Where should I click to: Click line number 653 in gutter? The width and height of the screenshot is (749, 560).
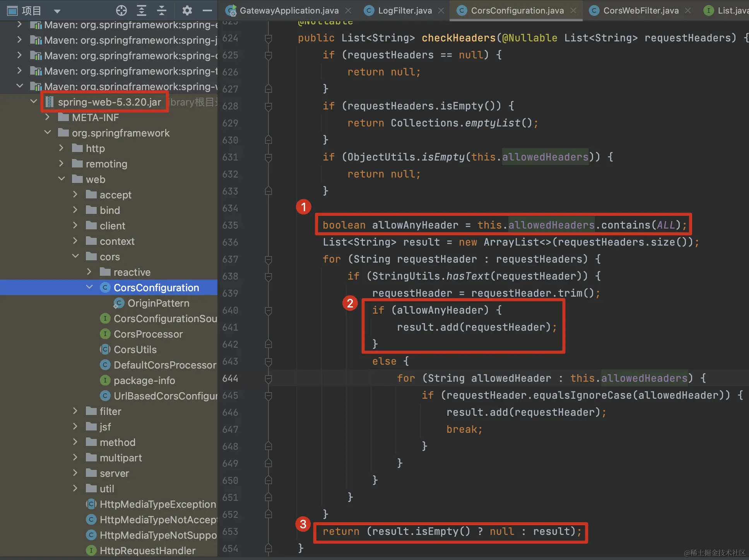[231, 531]
